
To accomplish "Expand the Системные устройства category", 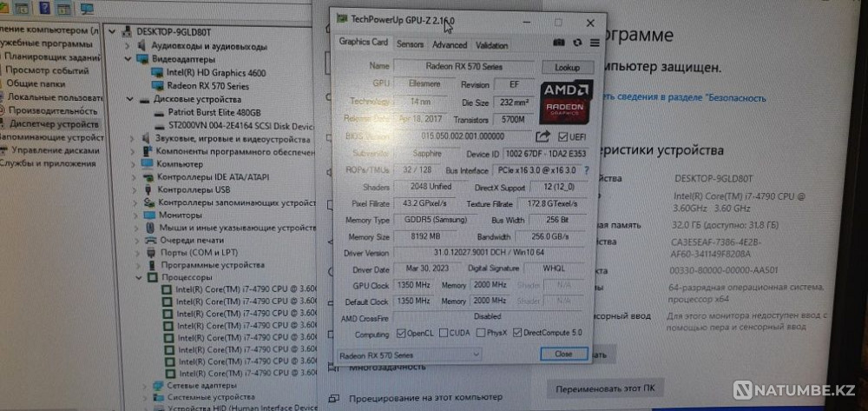I will point(144,397).
